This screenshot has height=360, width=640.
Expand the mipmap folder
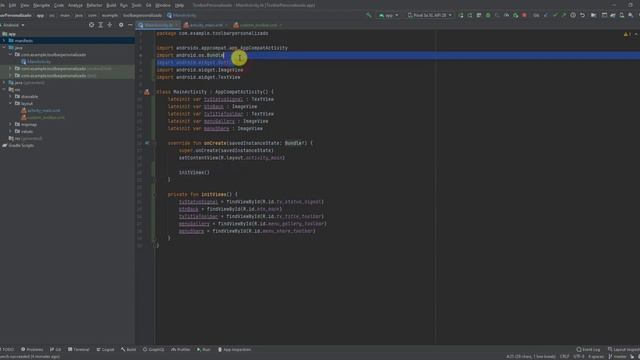[x=11, y=124]
